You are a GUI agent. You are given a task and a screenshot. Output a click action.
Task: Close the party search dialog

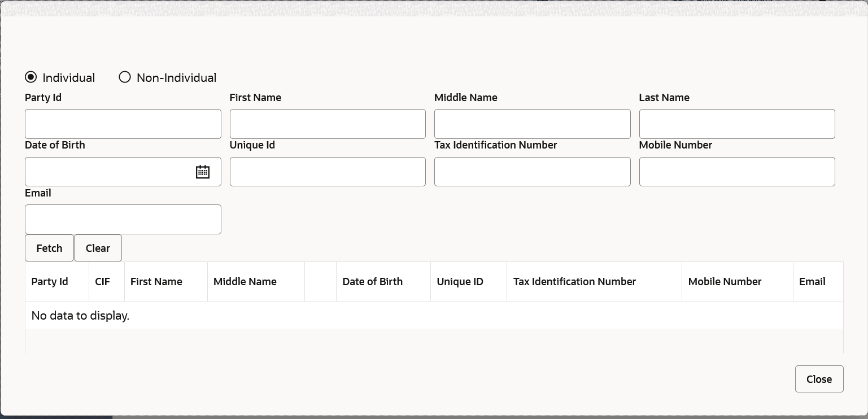[819, 379]
